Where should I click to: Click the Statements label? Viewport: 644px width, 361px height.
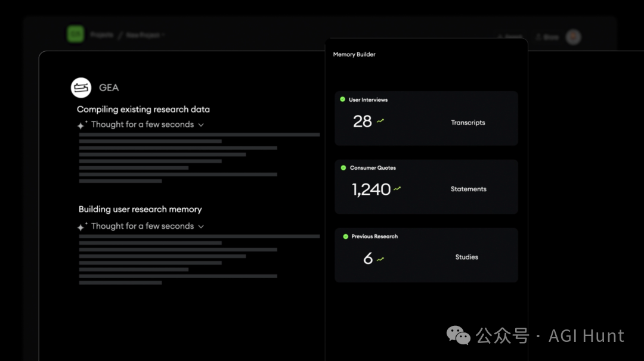tap(468, 189)
